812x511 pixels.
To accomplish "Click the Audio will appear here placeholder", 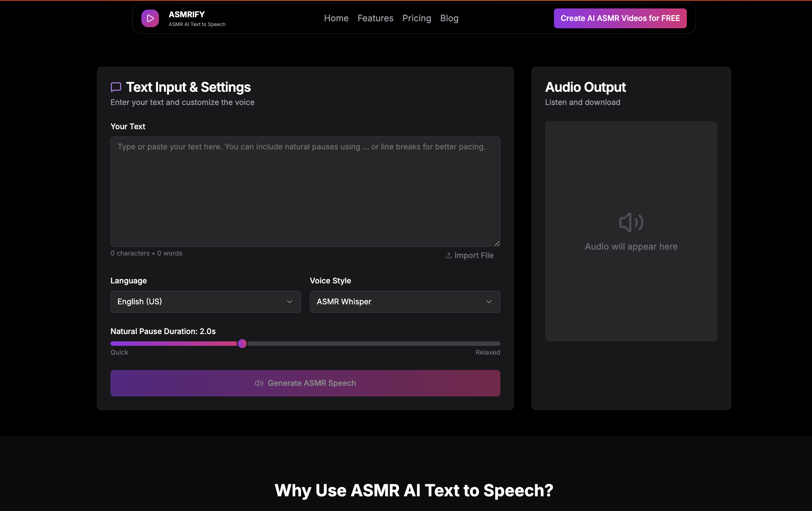I will [631, 246].
